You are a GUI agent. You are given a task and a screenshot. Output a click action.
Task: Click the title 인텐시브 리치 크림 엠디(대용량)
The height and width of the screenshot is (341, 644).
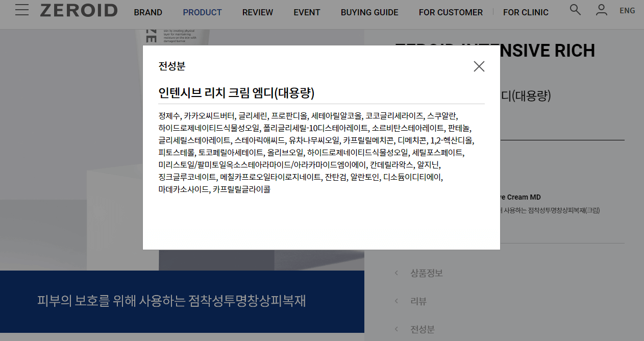coord(236,93)
